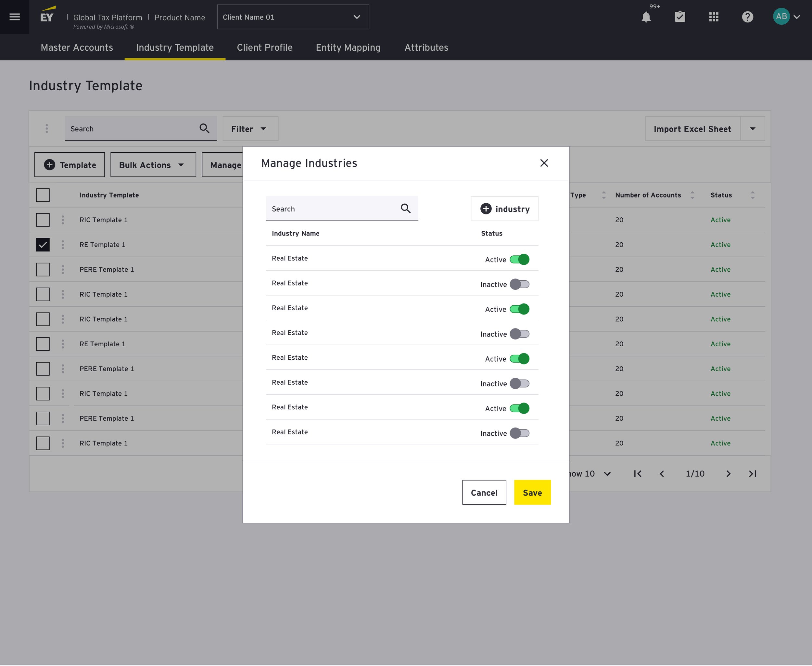Open table options kebab beside Search
This screenshot has width=812, height=666.
pos(47,129)
